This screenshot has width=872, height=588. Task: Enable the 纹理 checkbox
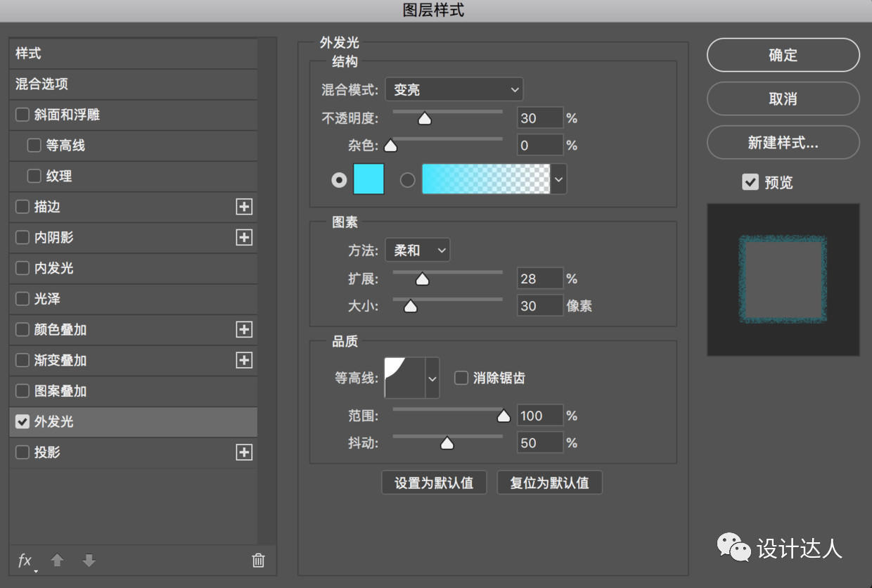[x=34, y=176]
